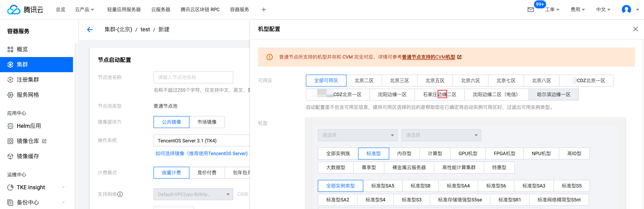The image size is (644, 209).
Task: Open the first 请选择 dropdown under 机型
Action: click(x=357, y=135)
